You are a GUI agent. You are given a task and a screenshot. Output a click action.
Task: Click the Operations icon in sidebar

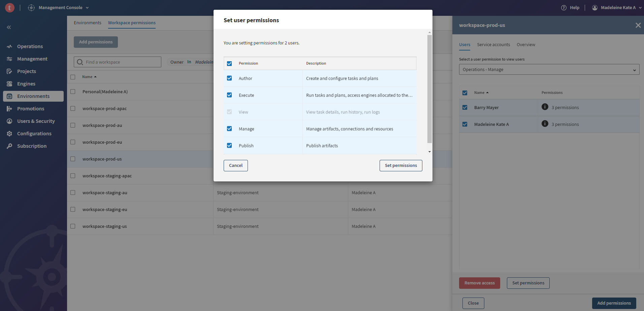click(9, 46)
